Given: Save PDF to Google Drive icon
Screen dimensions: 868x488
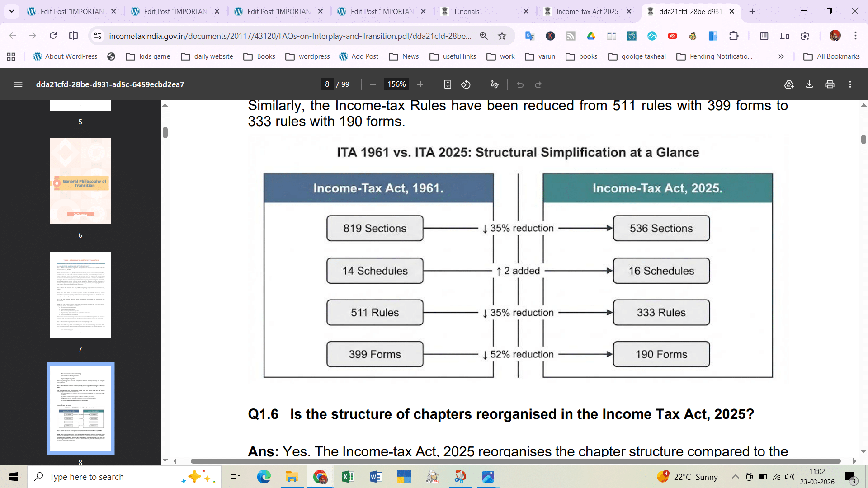Looking at the screenshot, I should click(789, 84).
